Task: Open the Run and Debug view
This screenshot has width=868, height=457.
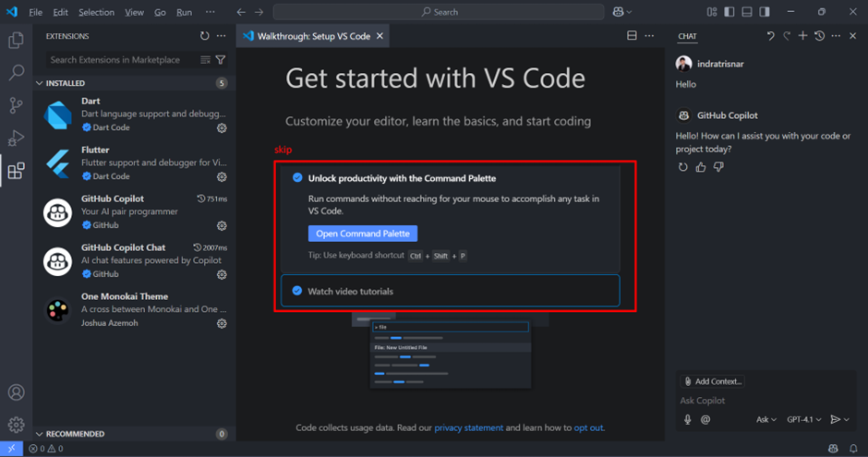Action: click(16, 138)
